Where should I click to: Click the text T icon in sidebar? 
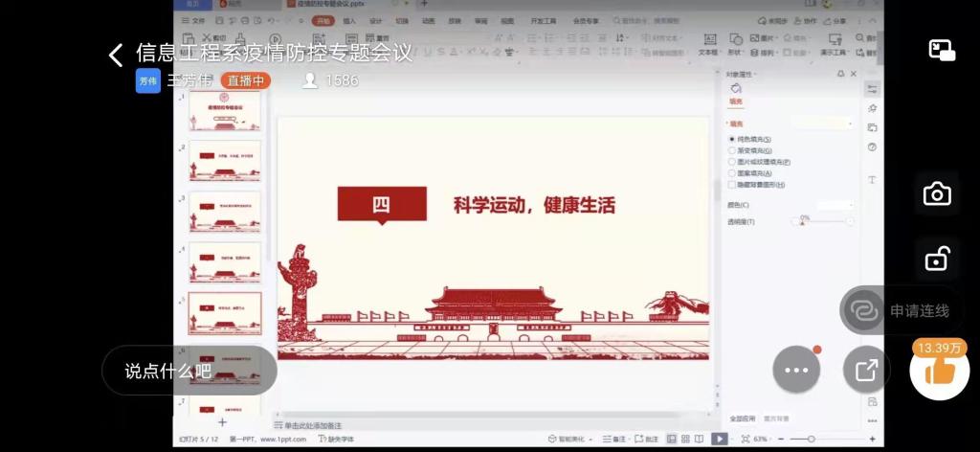[x=872, y=180]
